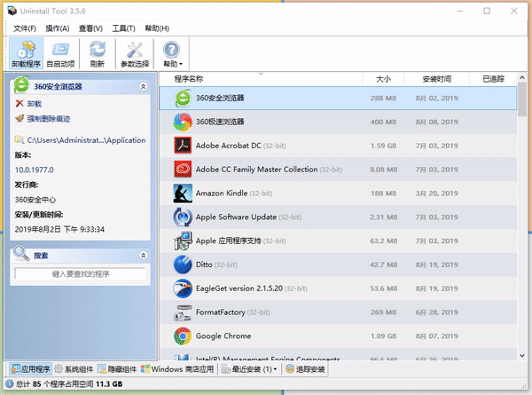Click the vertical scrollbar thumb
The height and width of the screenshot is (395, 532).
[x=522, y=99]
